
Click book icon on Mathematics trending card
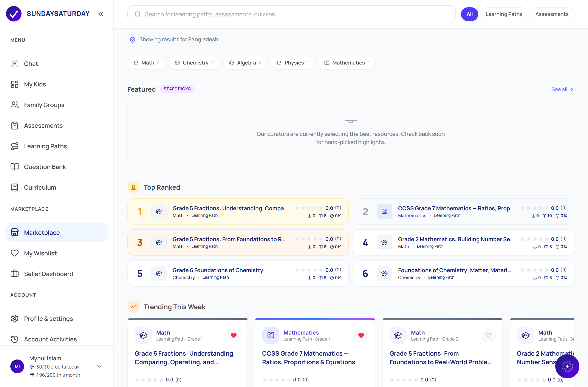[x=271, y=335]
